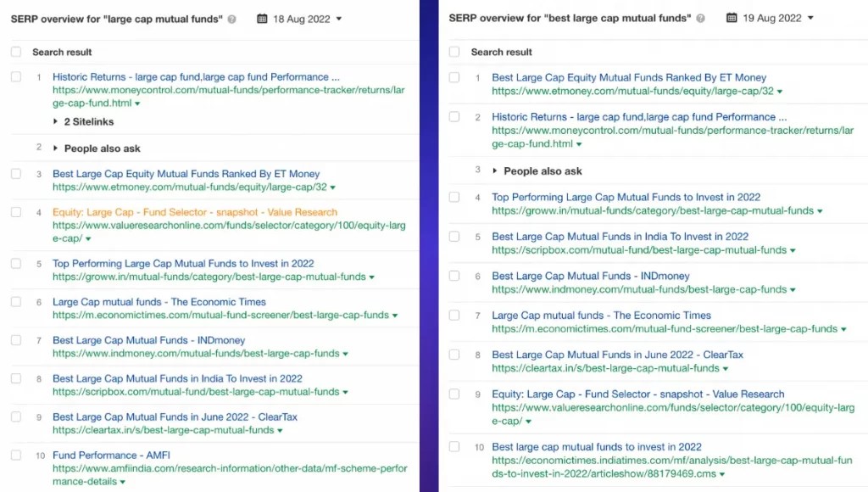Screen dimensions: 868x492
Task: Click left scripbox.com URL text
Action: [x=196, y=392]
